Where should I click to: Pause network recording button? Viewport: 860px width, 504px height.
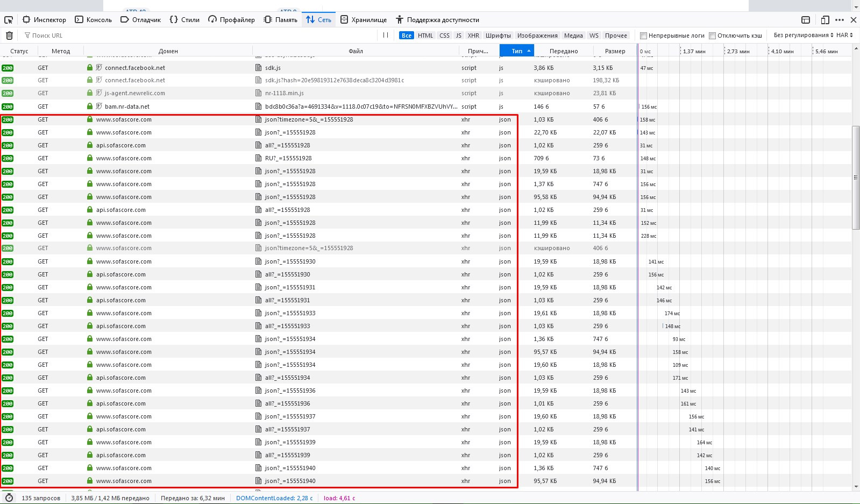click(x=386, y=35)
